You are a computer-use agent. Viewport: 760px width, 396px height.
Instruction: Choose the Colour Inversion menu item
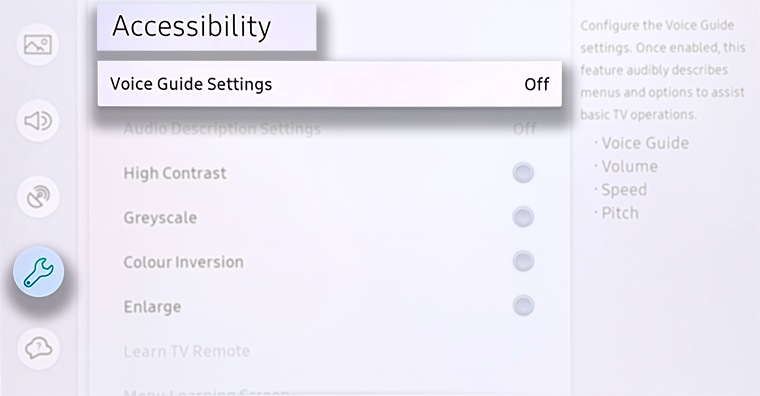click(183, 262)
